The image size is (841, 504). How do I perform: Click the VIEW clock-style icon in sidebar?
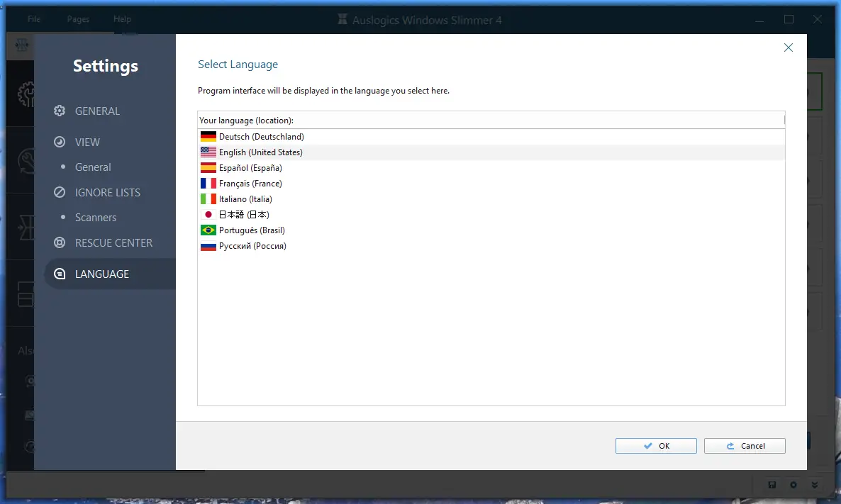click(x=59, y=142)
